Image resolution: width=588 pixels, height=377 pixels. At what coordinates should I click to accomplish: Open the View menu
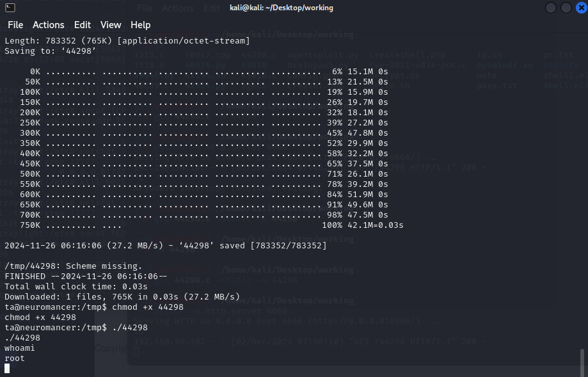pyautogui.click(x=111, y=25)
